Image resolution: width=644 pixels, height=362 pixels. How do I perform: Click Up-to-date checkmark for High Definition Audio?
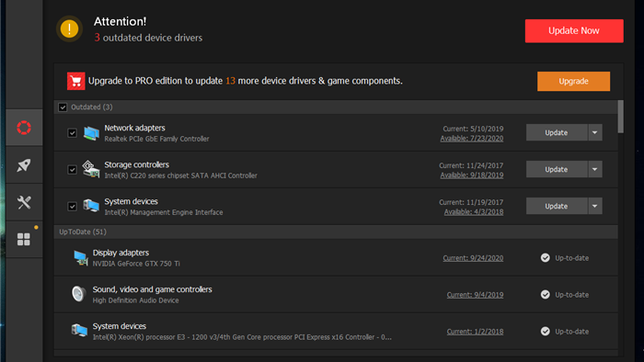point(545,295)
